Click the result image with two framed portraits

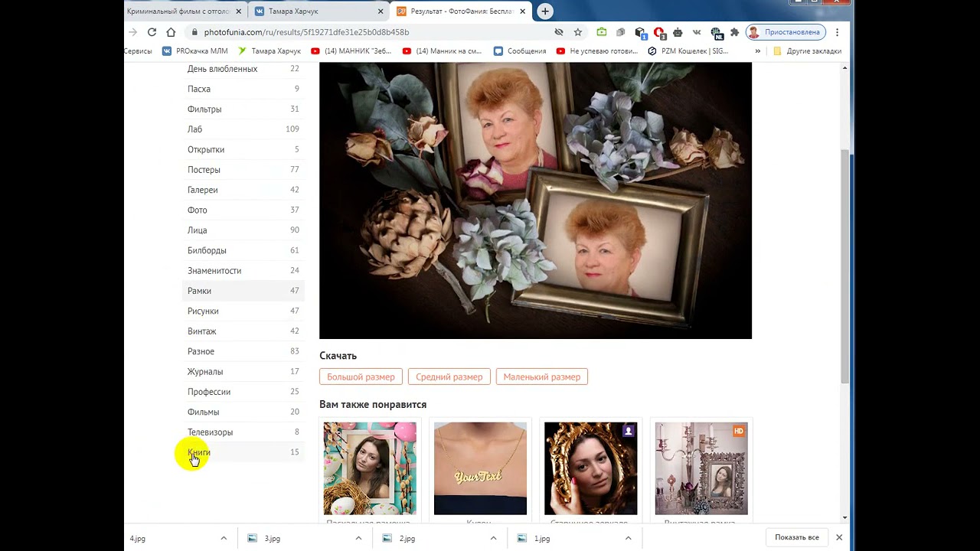tap(535, 201)
